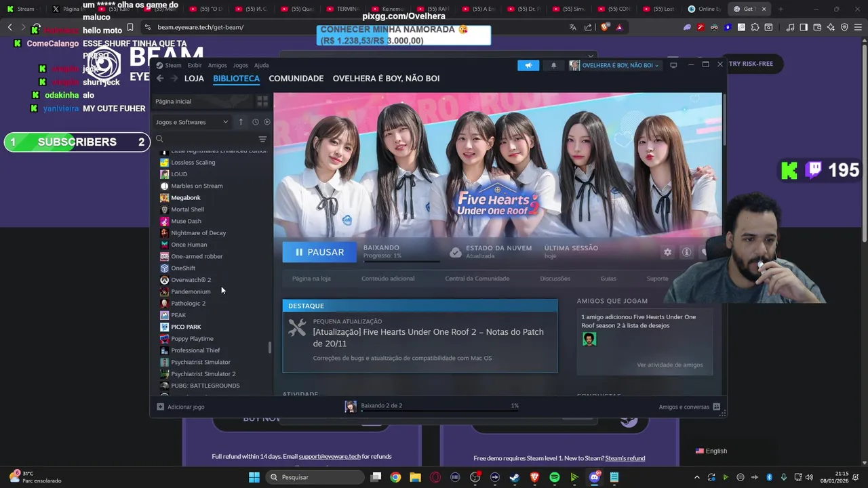Toggle browser sidebar panel icon
Image resolution: width=868 pixels, height=488 pixels.
point(804,27)
